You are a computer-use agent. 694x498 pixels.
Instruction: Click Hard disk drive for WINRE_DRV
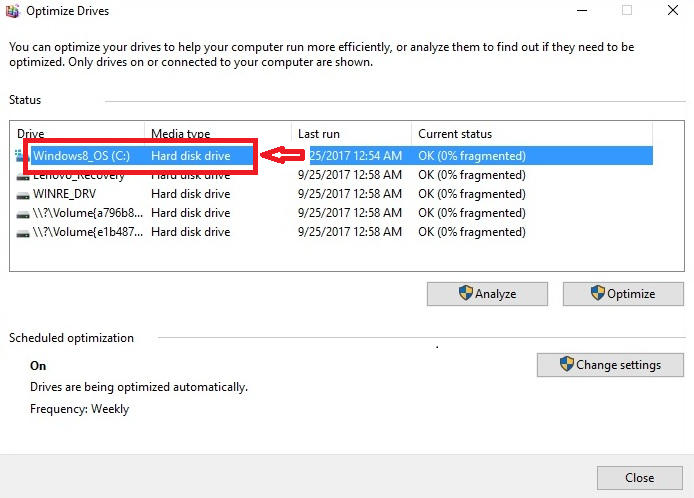[x=191, y=194]
